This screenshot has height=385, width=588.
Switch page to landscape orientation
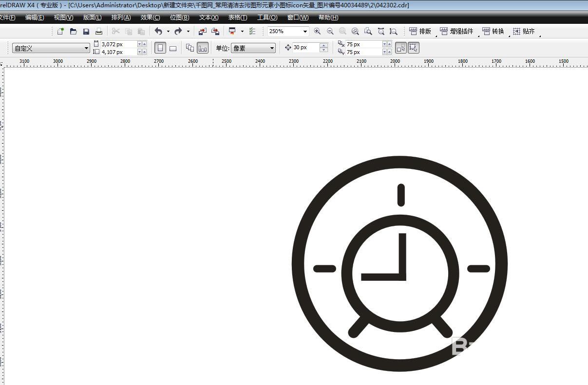(172, 48)
